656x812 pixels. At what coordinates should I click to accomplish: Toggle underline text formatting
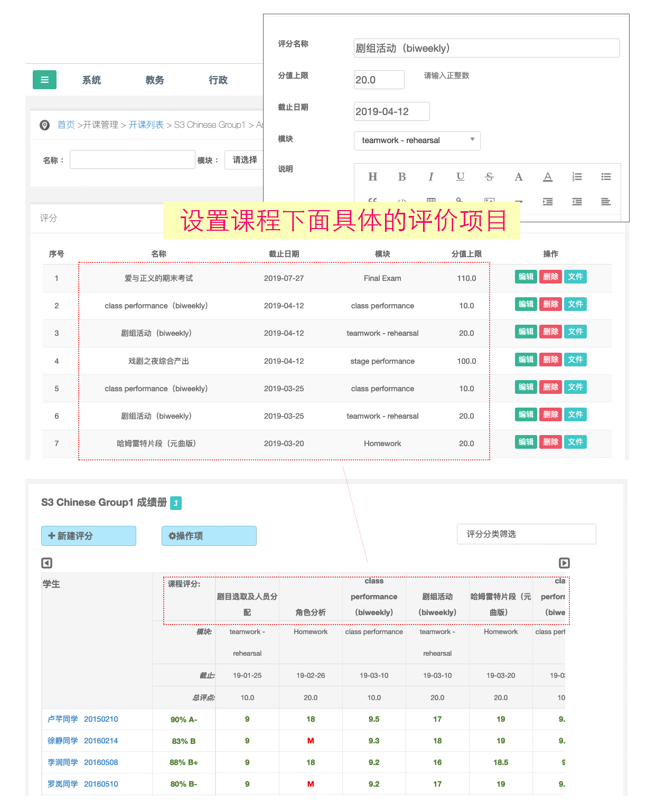[x=460, y=177]
